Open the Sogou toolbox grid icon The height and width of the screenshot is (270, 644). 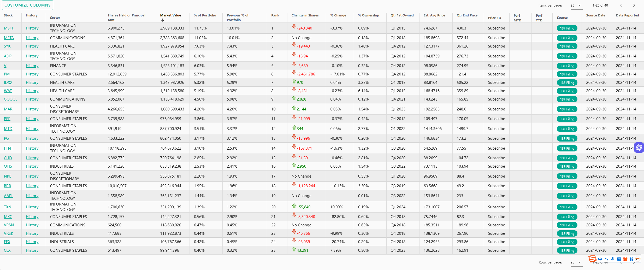(631, 259)
